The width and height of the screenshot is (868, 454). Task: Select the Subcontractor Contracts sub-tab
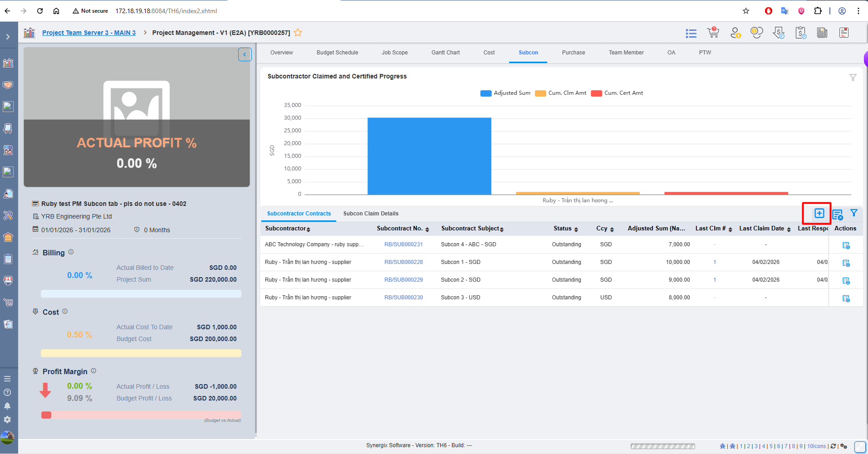pos(299,214)
